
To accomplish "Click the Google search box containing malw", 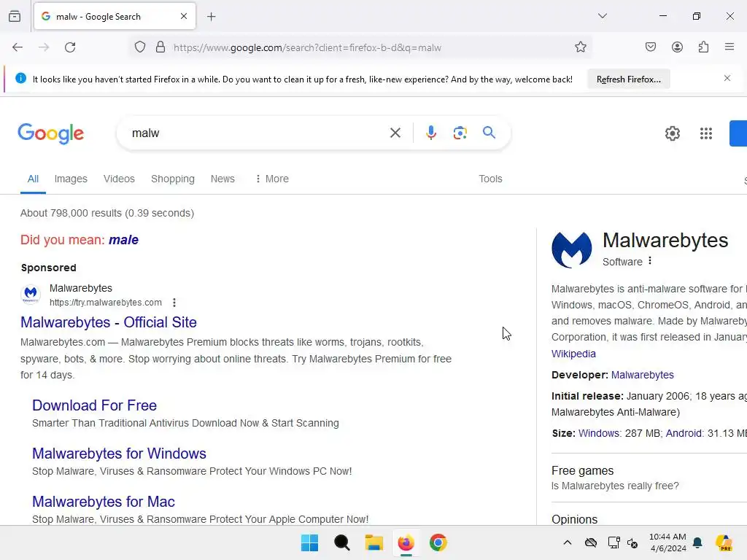I will pos(258,133).
